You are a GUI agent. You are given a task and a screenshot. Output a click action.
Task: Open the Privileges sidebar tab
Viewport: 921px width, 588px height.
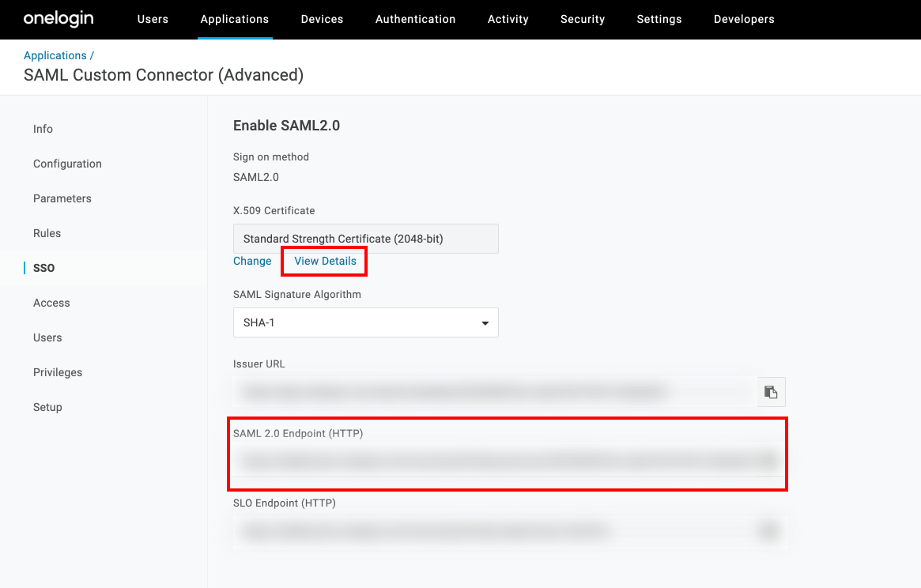[58, 372]
